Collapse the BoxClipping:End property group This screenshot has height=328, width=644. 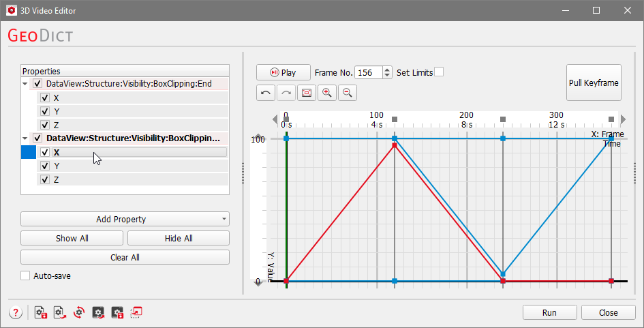[x=26, y=84]
